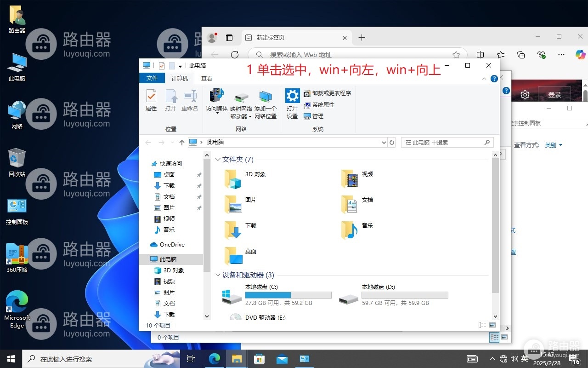Click Manage (管理) in the ribbon
588x368 pixels.
[x=314, y=116]
